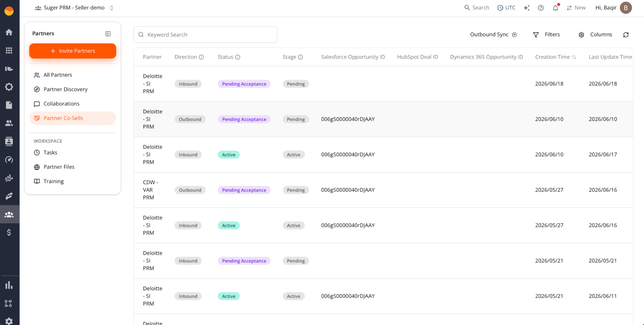Click Outbound badge in 2026/06/10 row

click(x=190, y=119)
